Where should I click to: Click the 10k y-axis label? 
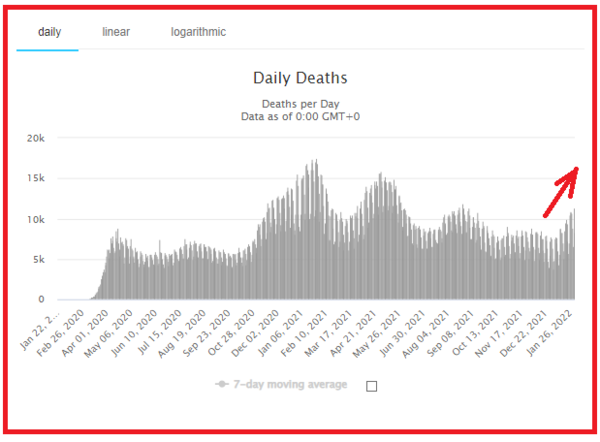coord(35,219)
